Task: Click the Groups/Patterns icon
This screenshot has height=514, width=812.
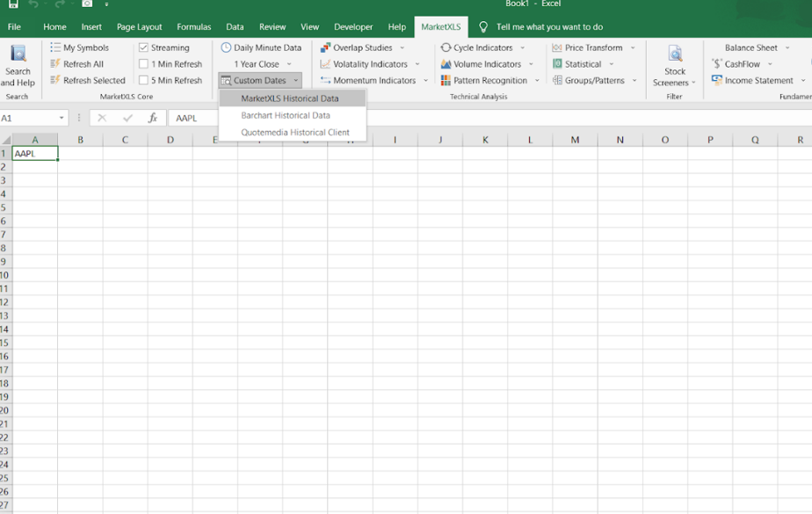Action: coord(557,80)
